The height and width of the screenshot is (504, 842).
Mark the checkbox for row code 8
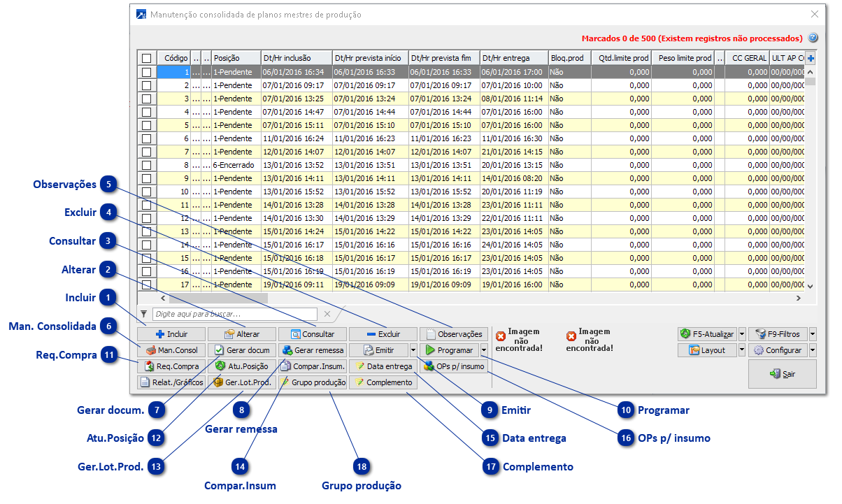146,165
